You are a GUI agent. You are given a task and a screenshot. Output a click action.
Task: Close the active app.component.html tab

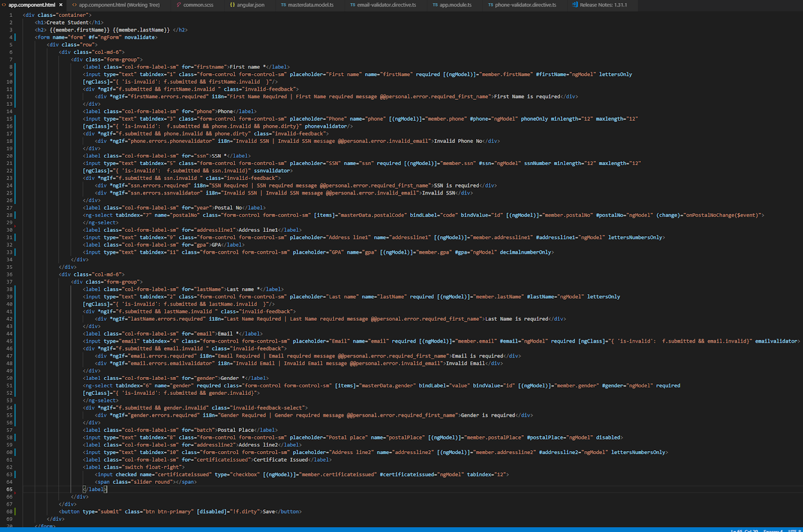click(60, 5)
